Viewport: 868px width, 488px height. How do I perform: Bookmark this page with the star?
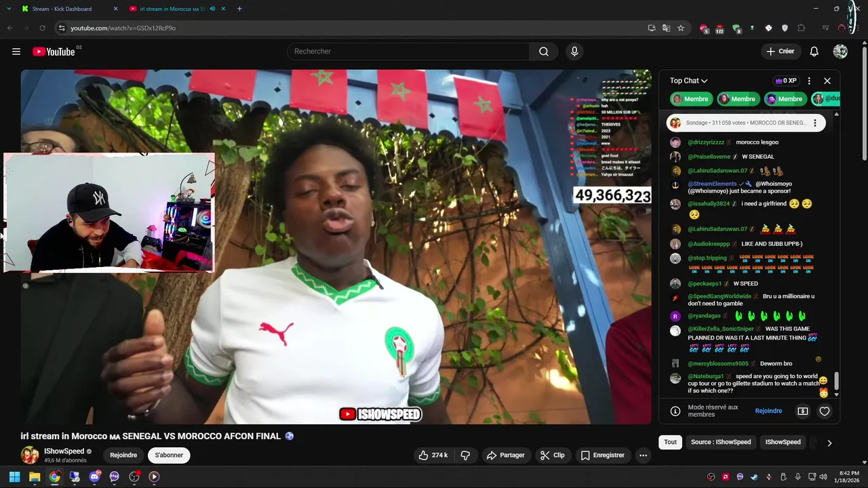[681, 28]
